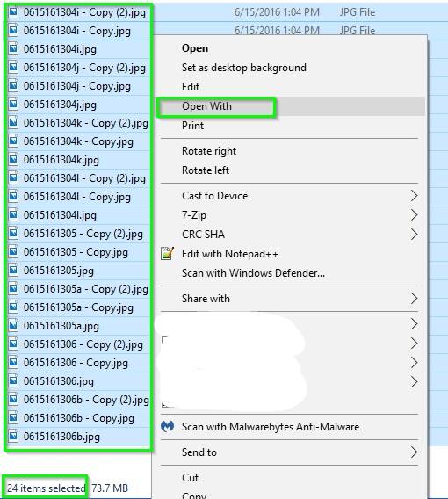The width and height of the screenshot is (448, 499).
Task: Choose Cut in the context menu
Action: (x=190, y=478)
